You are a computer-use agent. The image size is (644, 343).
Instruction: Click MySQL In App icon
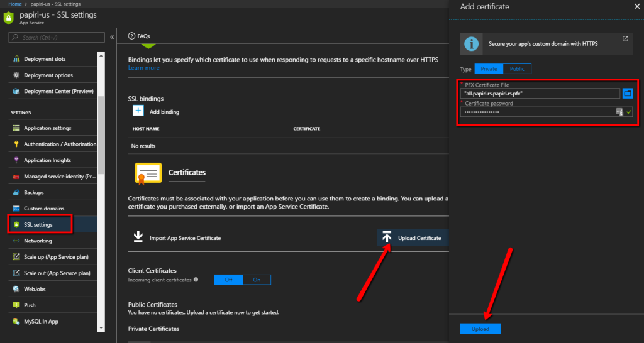pos(16,321)
